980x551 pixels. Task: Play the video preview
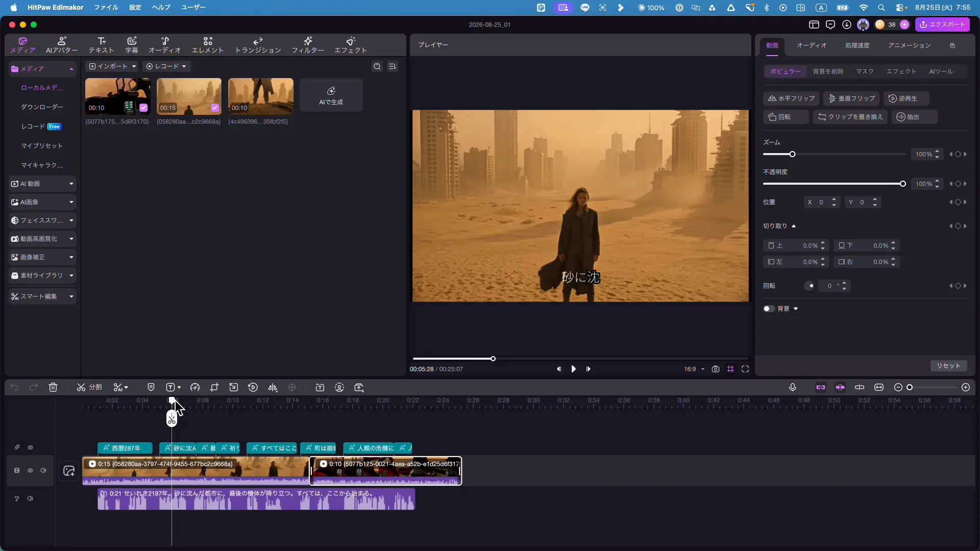point(574,369)
